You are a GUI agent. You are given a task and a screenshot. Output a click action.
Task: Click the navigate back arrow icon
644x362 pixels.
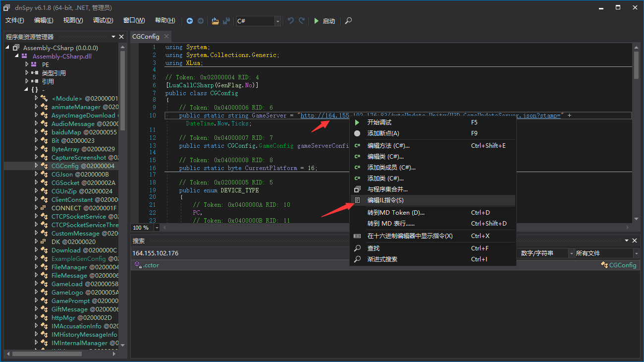pyautogui.click(x=190, y=21)
